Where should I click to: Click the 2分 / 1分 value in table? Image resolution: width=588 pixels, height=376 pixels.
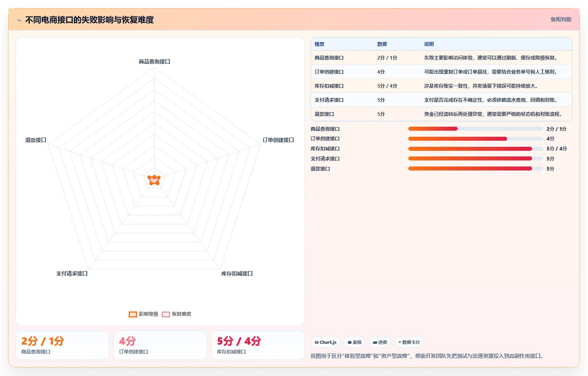[387, 58]
